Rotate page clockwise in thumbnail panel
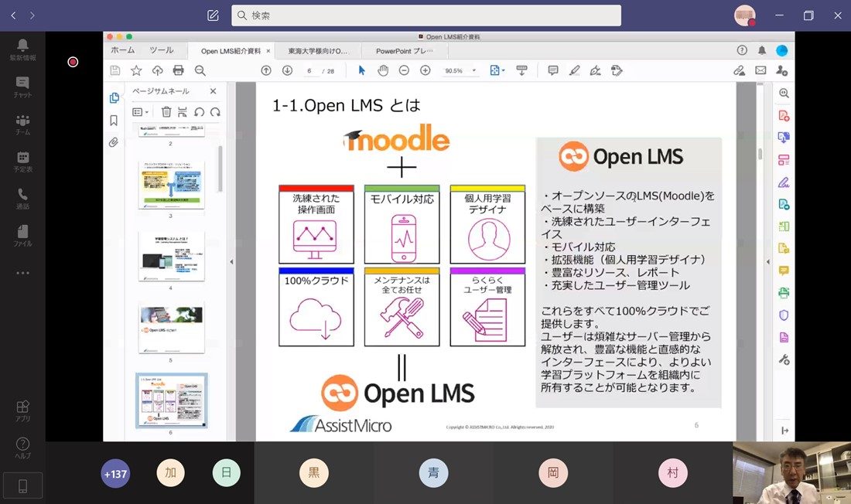 216,112
